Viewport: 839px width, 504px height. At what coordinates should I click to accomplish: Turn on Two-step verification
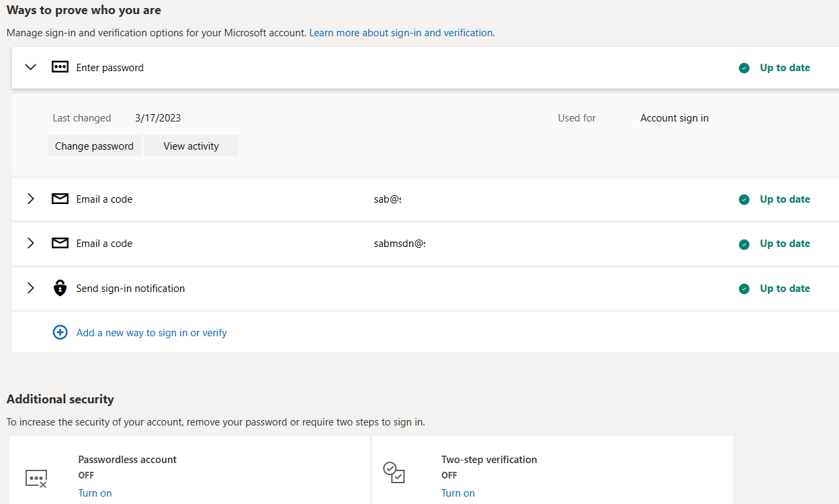[x=458, y=493]
